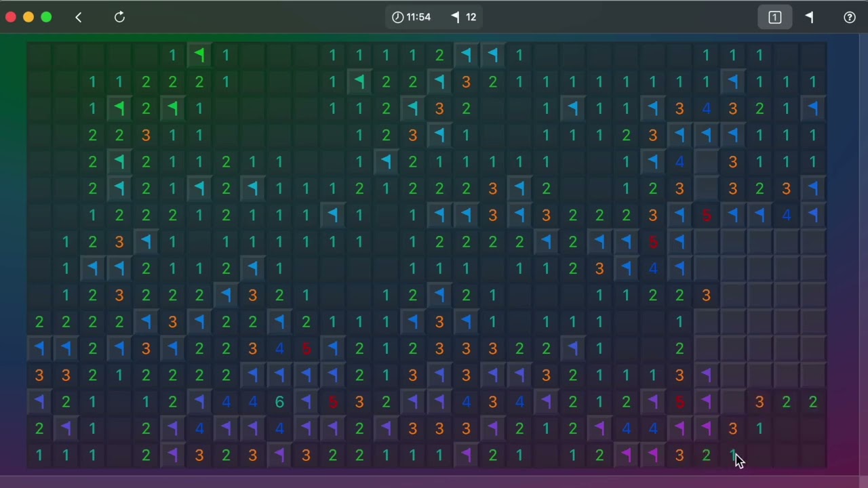Click red 5 between two flags in row seven
The width and height of the screenshot is (868, 488).
pyautogui.click(x=706, y=216)
